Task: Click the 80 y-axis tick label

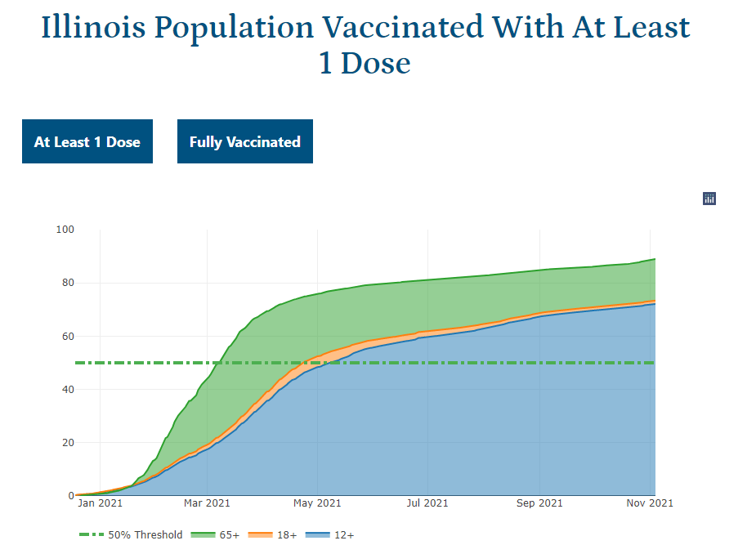Action: pos(65,283)
